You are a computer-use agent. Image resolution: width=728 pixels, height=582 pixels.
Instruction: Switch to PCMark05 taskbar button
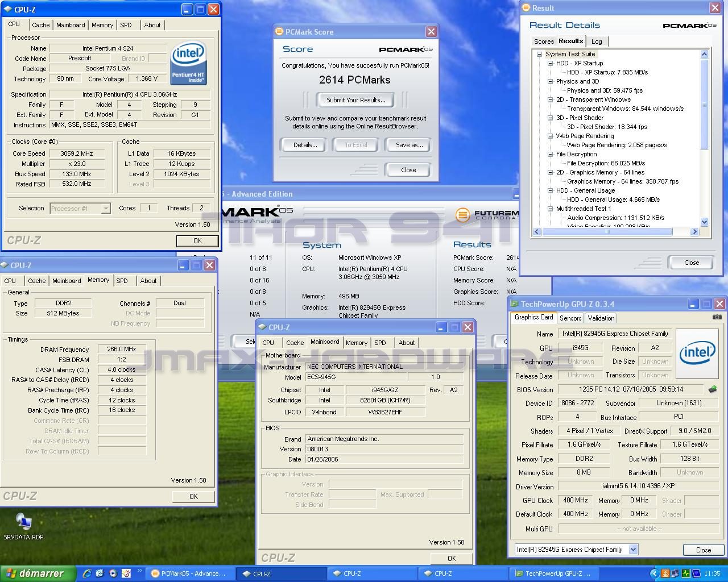point(189,573)
